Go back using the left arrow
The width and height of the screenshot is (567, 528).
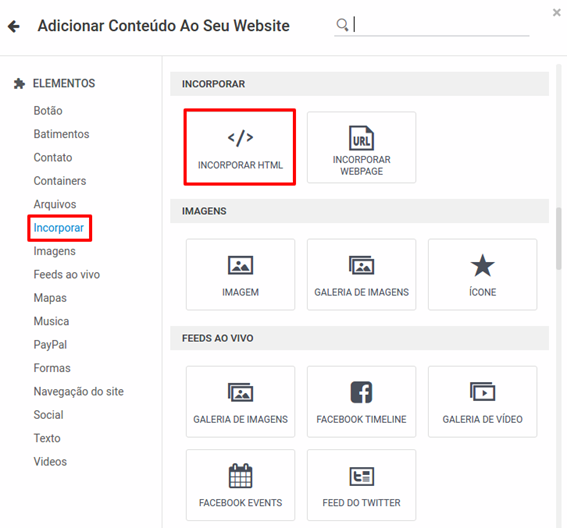(14, 26)
